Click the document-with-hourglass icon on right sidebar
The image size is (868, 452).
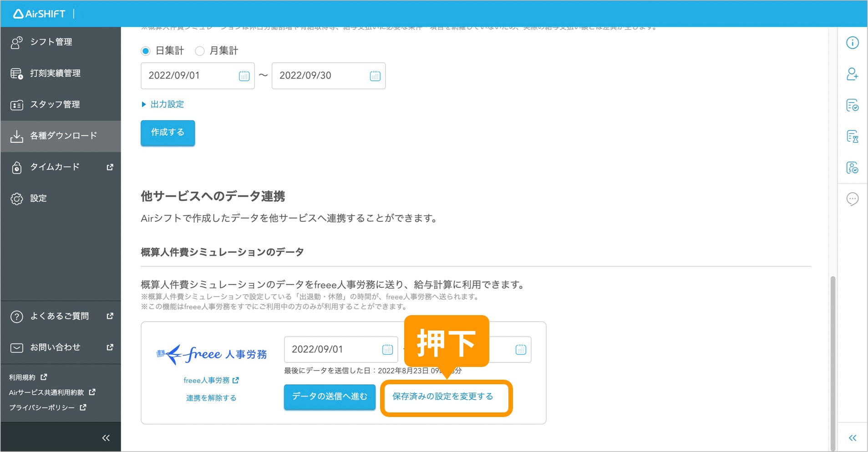point(853,136)
